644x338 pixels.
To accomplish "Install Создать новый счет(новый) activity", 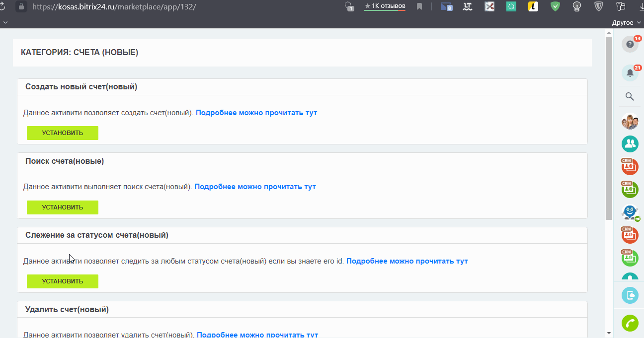I will point(63,133).
